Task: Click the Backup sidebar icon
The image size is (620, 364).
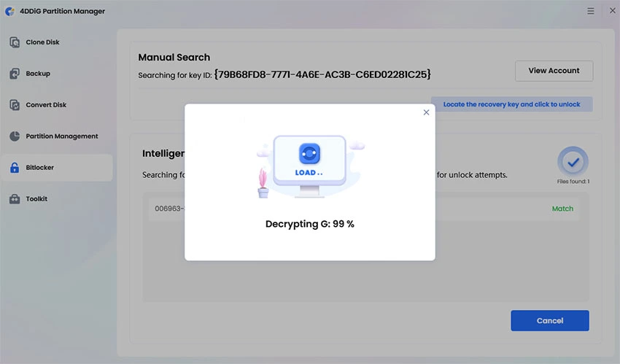Action: [x=15, y=74]
